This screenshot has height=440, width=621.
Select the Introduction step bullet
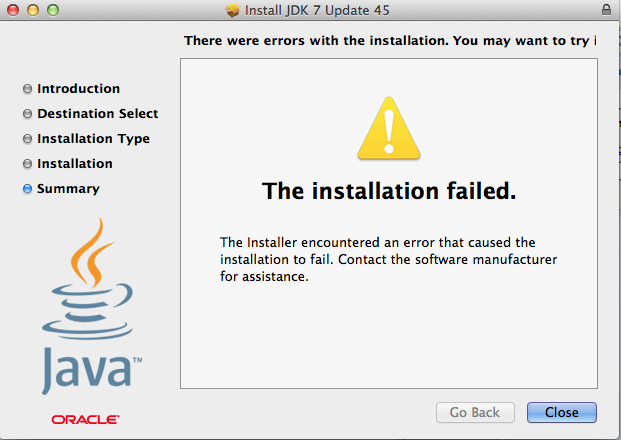(27, 89)
